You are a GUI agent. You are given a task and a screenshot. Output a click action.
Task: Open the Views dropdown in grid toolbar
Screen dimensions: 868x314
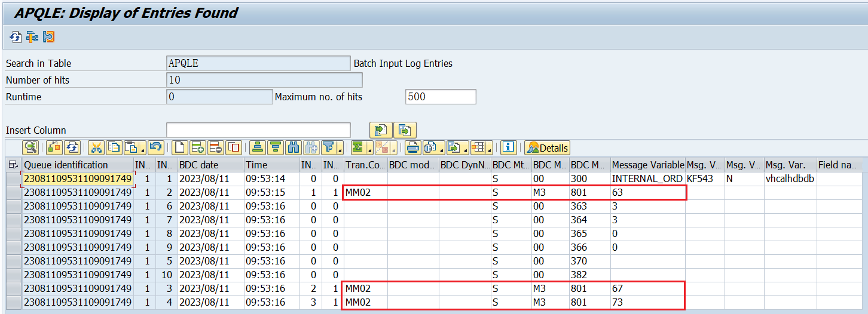click(x=434, y=147)
